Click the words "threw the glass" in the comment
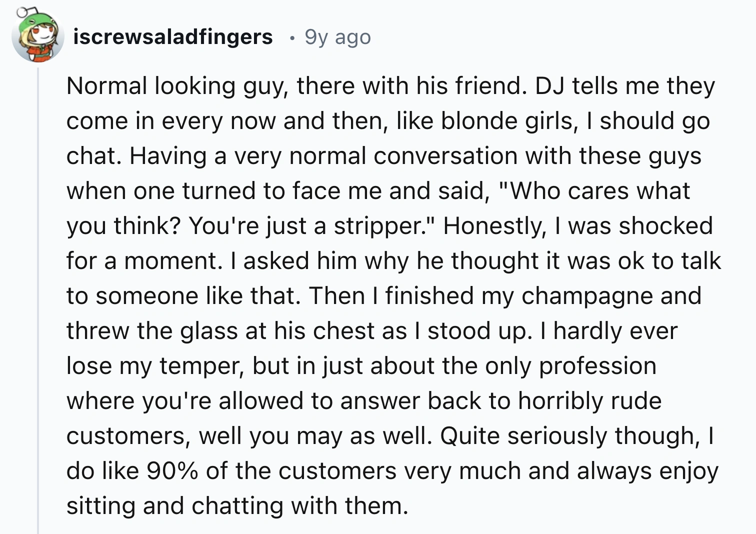 tap(155, 331)
